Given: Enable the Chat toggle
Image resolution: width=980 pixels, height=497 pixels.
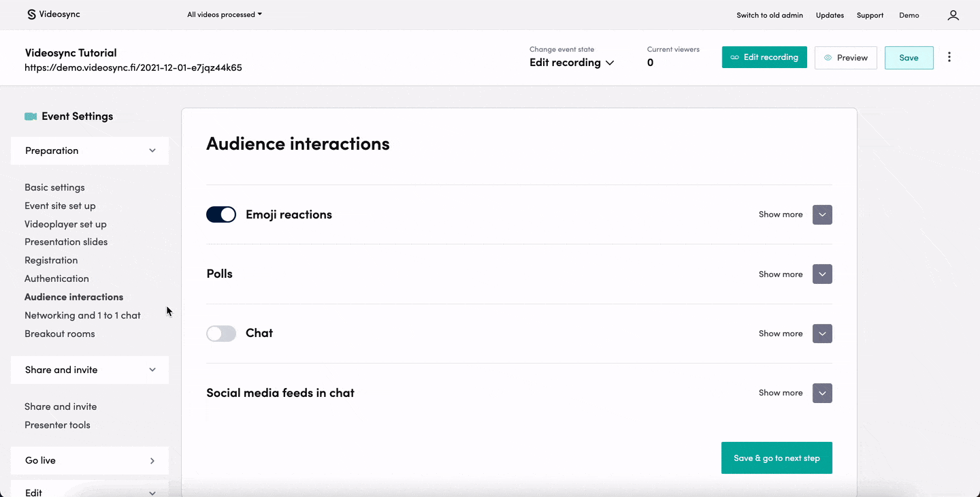Looking at the screenshot, I should 220,333.
